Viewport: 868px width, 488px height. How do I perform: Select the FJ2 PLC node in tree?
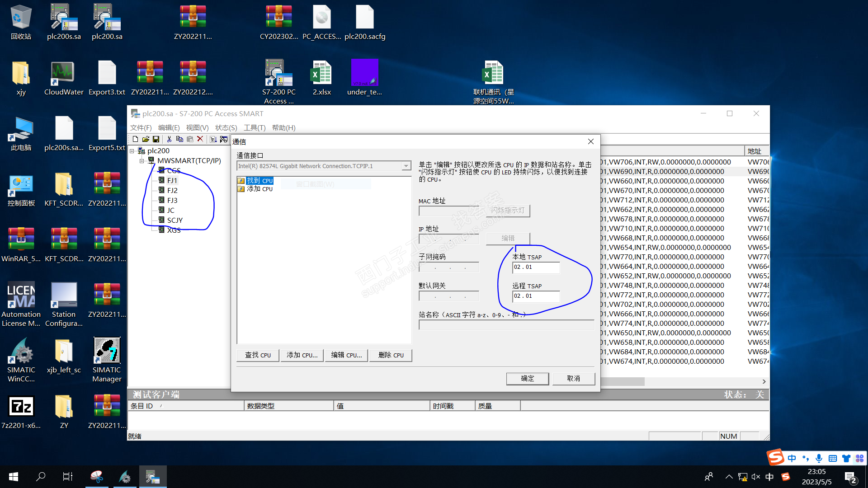coord(172,190)
